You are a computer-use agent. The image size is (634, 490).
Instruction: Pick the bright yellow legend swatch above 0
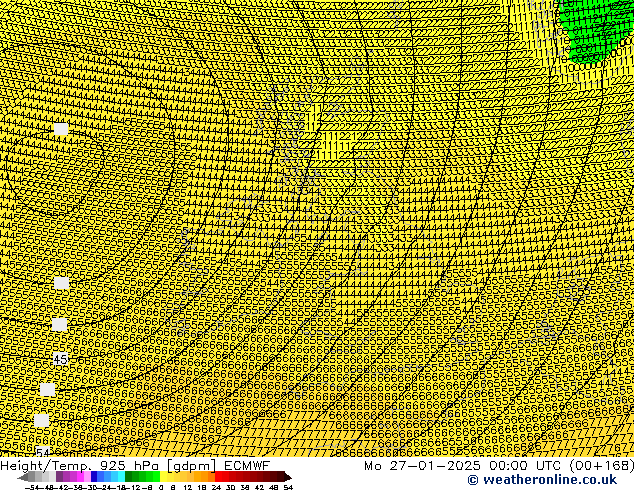pyautogui.click(x=163, y=476)
